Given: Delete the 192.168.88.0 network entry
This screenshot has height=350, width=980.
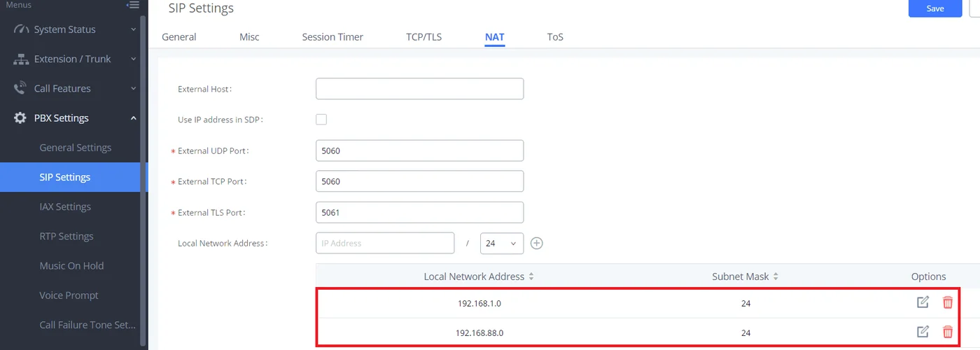Looking at the screenshot, I should 948,332.
